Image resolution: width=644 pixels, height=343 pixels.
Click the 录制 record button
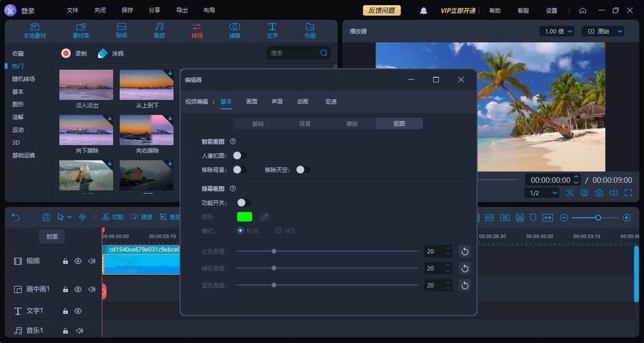[74, 53]
